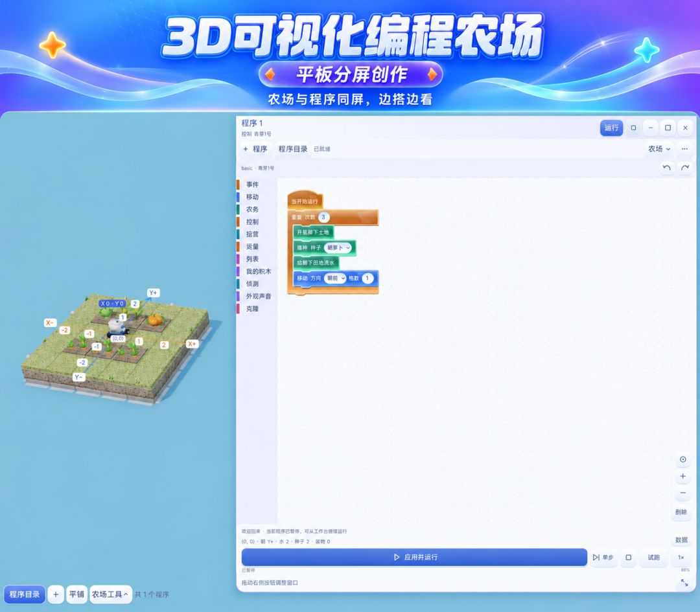Stop execution with bottom square button

pos(629,558)
